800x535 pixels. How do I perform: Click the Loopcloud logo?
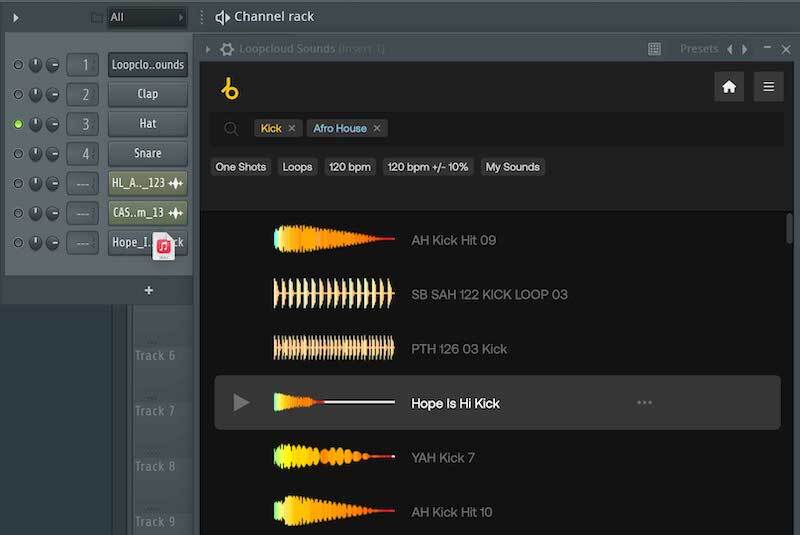coord(231,89)
